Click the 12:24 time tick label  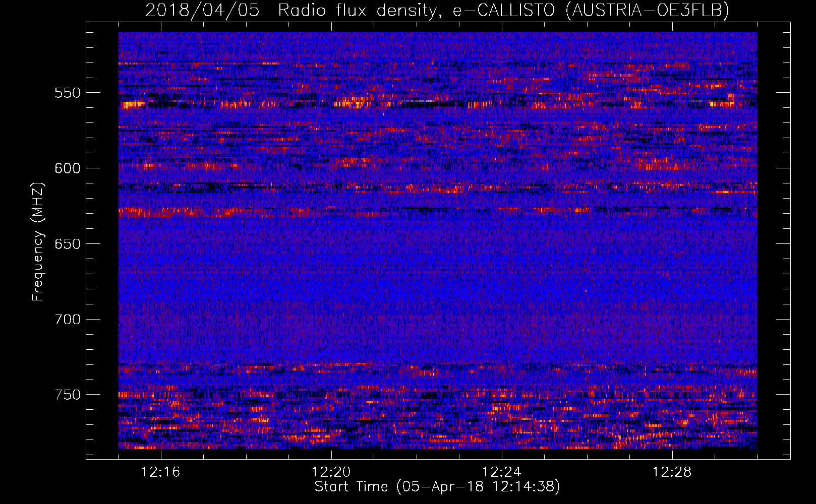(x=502, y=472)
